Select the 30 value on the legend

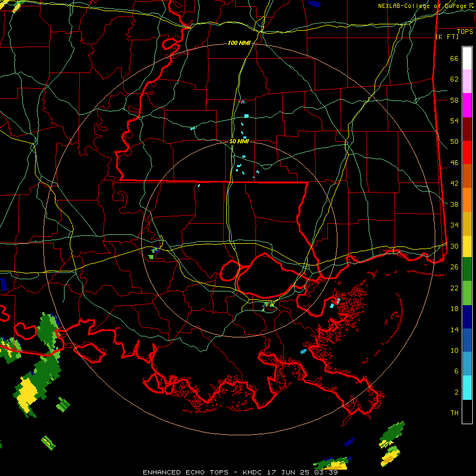coord(454,246)
